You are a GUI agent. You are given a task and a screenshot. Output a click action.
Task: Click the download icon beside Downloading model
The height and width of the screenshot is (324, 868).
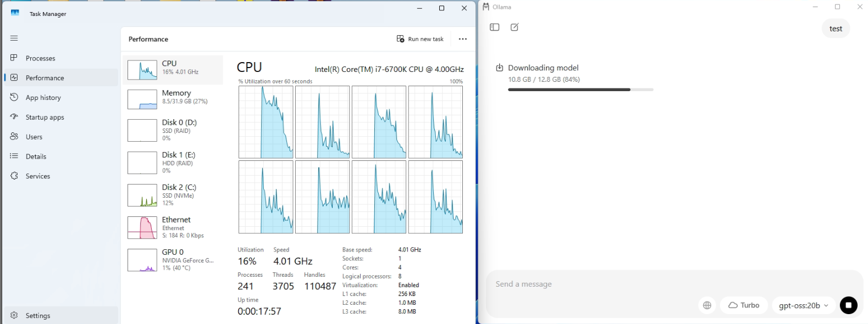pyautogui.click(x=500, y=68)
